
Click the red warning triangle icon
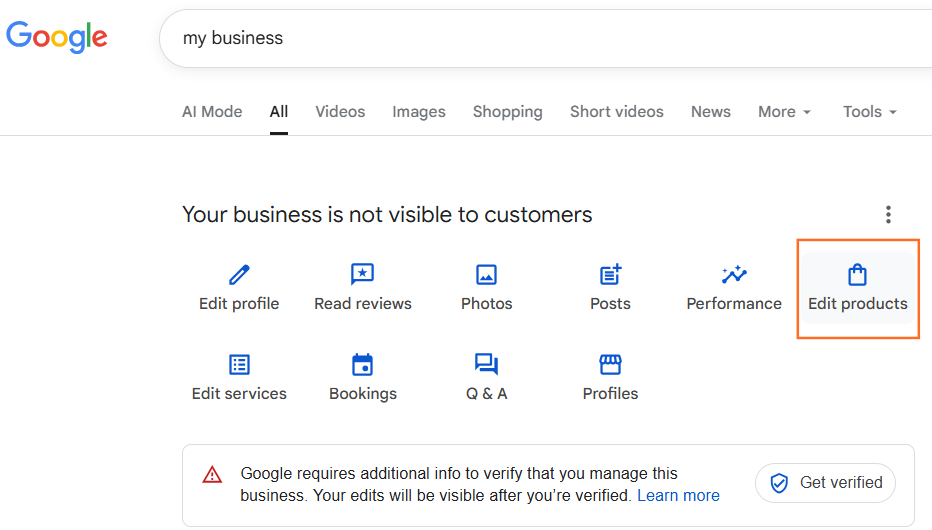212,475
